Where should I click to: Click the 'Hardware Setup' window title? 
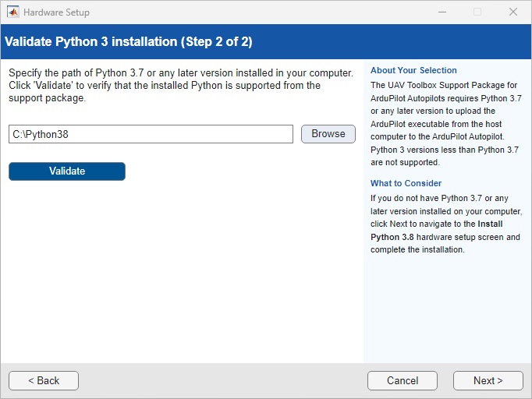pos(56,12)
